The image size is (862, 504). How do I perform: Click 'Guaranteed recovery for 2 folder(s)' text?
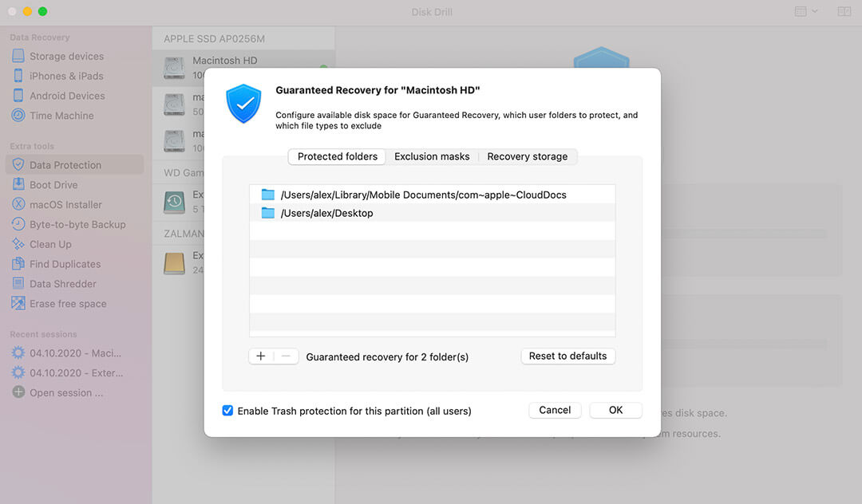pyautogui.click(x=387, y=356)
